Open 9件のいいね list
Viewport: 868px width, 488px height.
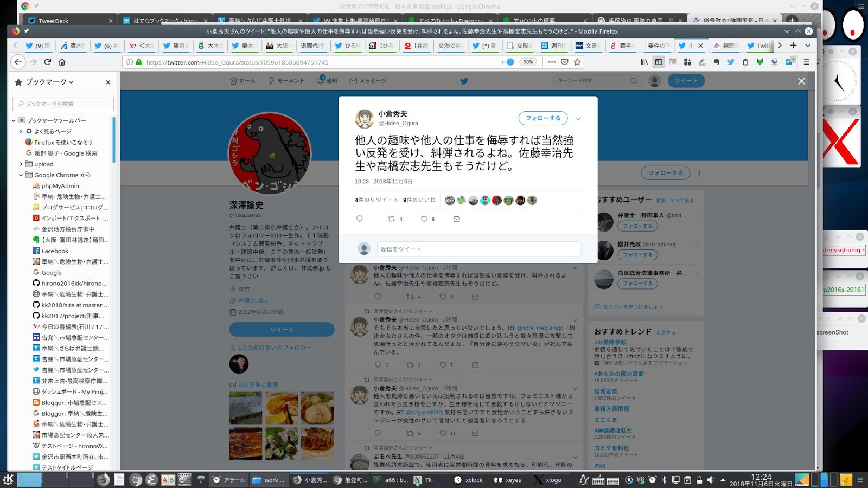coord(419,200)
